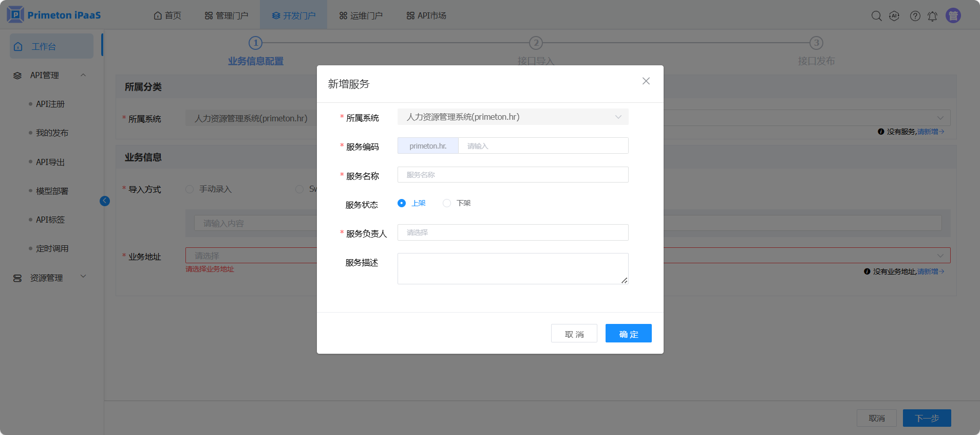
Task: Click the 确定 button
Action: [628, 333]
